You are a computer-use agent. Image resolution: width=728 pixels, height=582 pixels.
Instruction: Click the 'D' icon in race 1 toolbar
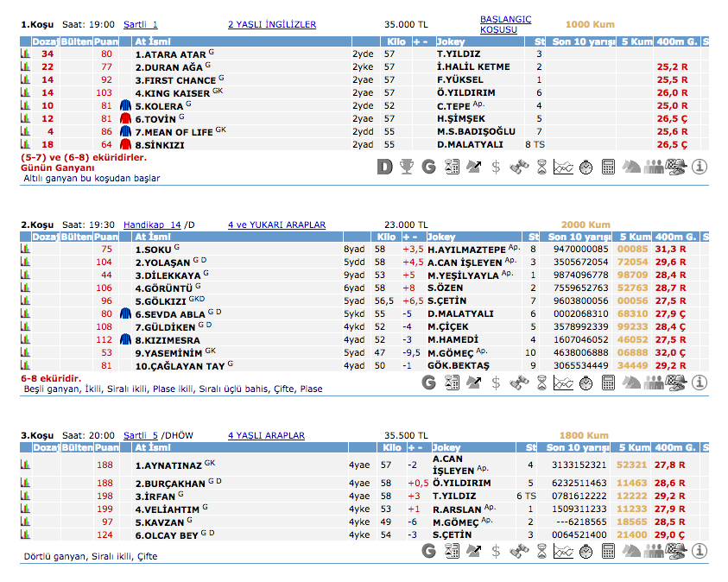(384, 167)
